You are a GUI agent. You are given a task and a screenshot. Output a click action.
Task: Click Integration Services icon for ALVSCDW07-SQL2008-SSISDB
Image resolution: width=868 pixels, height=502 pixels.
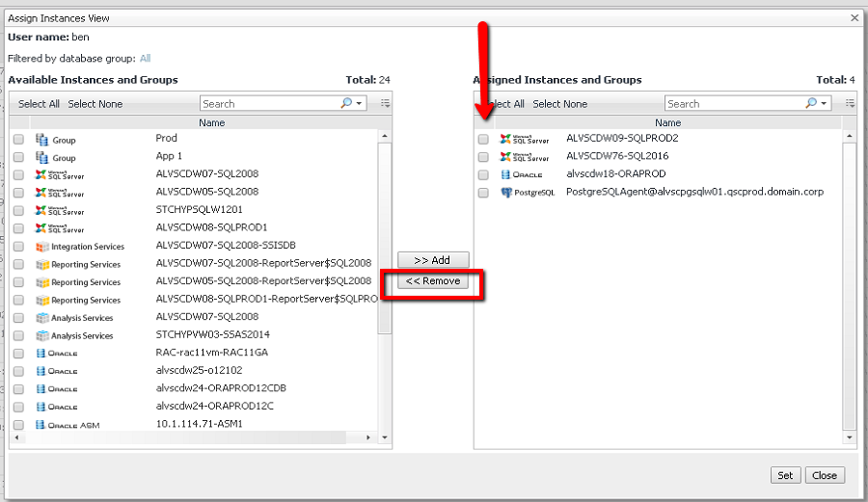(41, 247)
